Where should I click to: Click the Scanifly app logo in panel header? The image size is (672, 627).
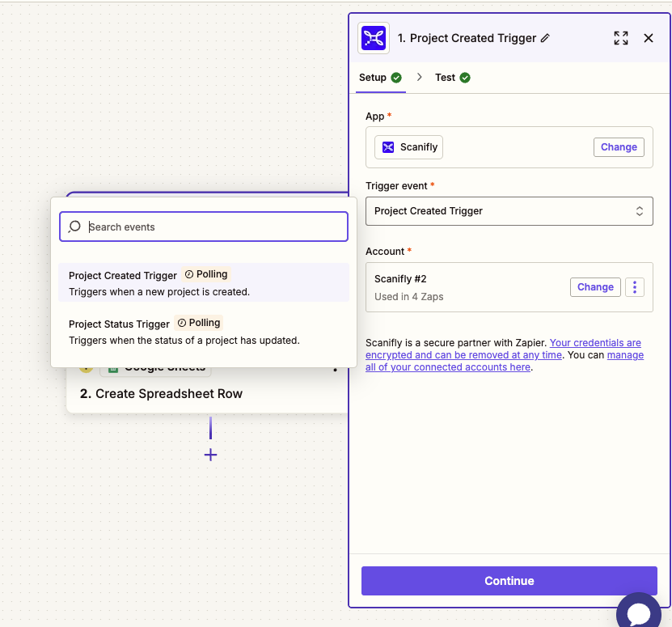374,38
